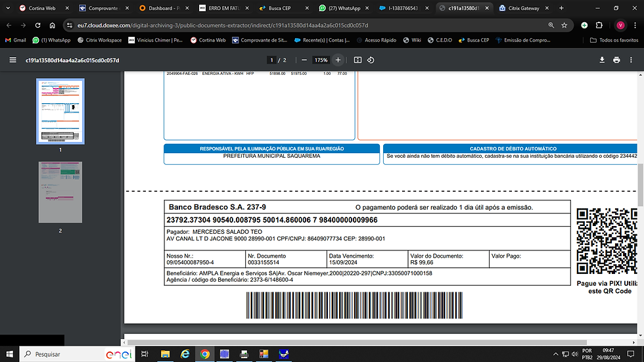Image resolution: width=644 pixels, height=362 pixels.
Task: Zoom out of the PDF document
Action: click(304, 60)
